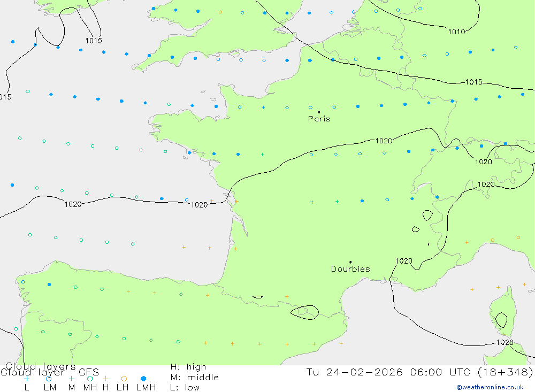Click the orange H legend plus symbol

tap(105, 379)
